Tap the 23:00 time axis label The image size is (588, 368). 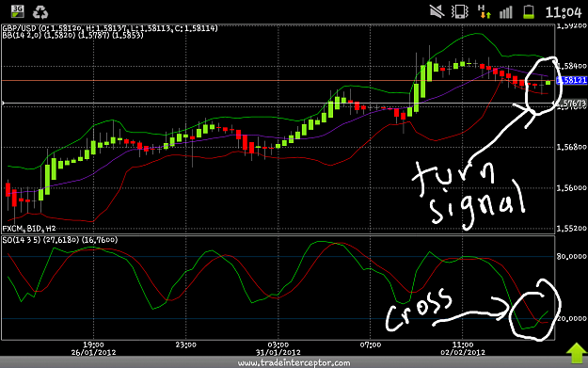[x=185, y=344]
